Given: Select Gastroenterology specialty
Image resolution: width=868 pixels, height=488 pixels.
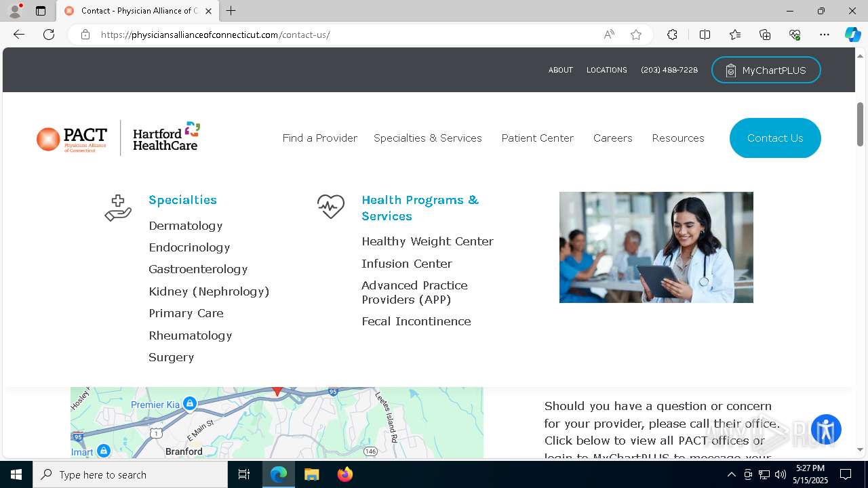Looking at the screenshot, I should coord(198,269).
